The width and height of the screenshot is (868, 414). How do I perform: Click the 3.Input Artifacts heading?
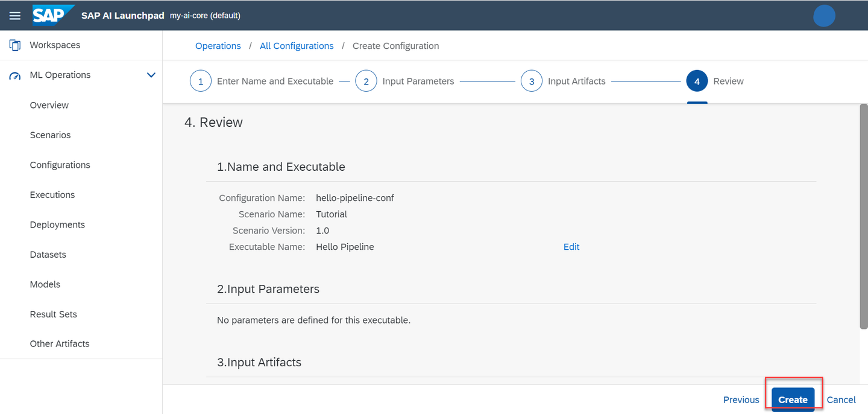259,363
